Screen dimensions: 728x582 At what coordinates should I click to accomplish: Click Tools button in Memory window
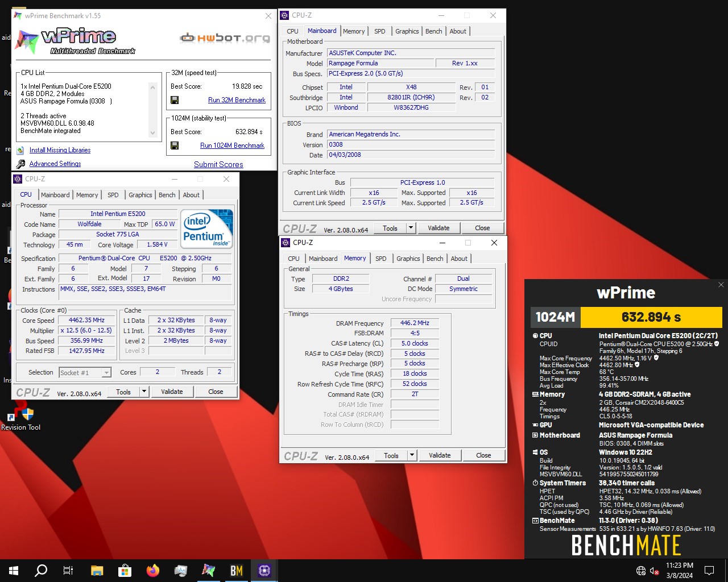click(391, 455)
